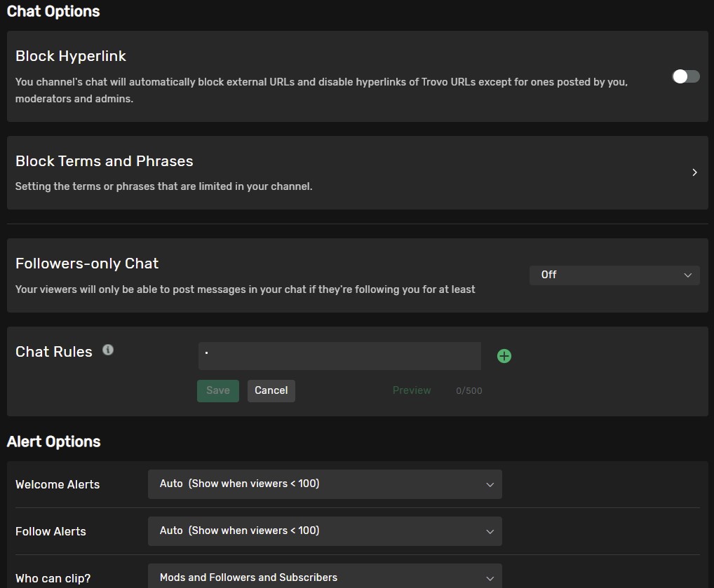Expand the Follow Alerts dropdown
This screenshot has height=588, width=714.
coord(325,531)
